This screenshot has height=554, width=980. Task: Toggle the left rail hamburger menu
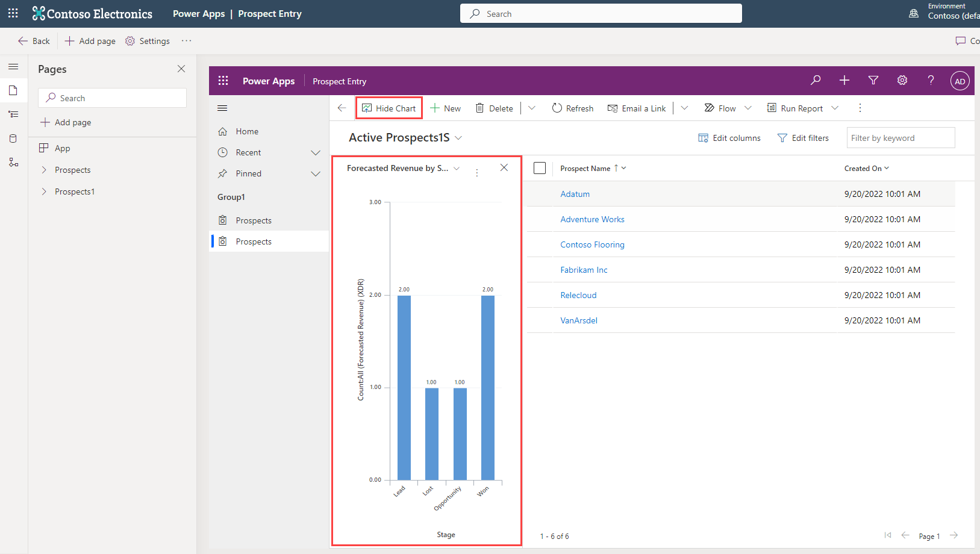(13, 67)
